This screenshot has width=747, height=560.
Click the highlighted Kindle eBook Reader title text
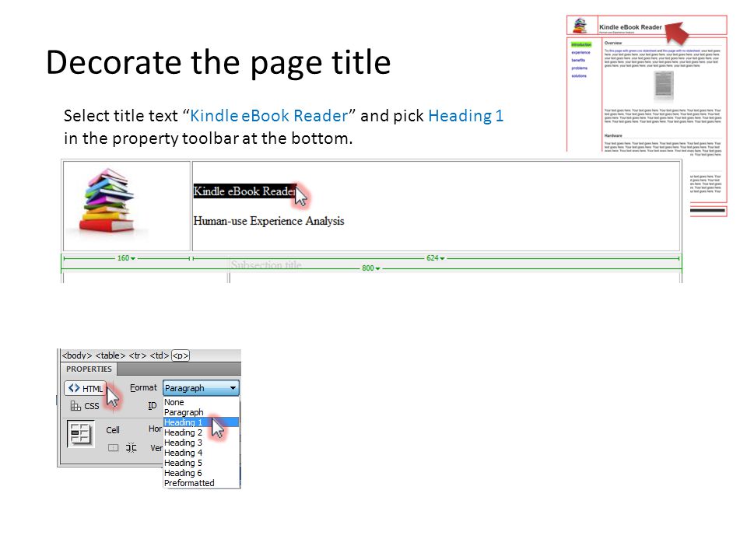pos(245,191)
